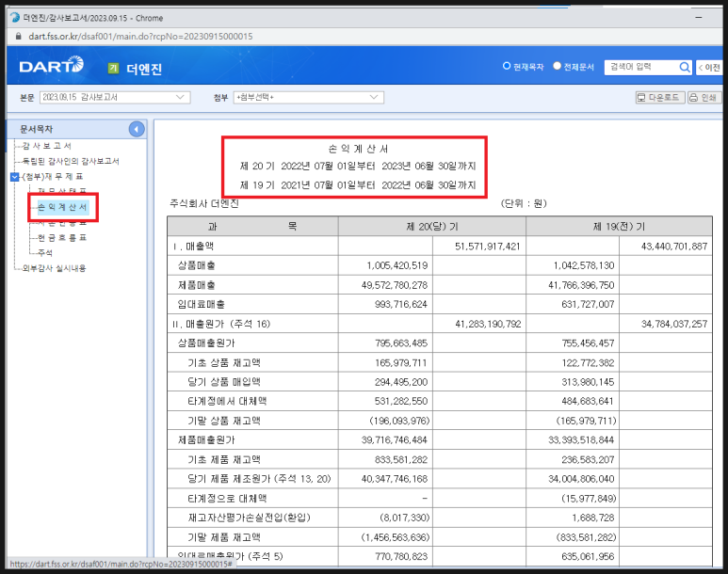728x574 pixels.
Task: Click the value 993,716,624
Action: pyautogui.click(x=401, y=304)
